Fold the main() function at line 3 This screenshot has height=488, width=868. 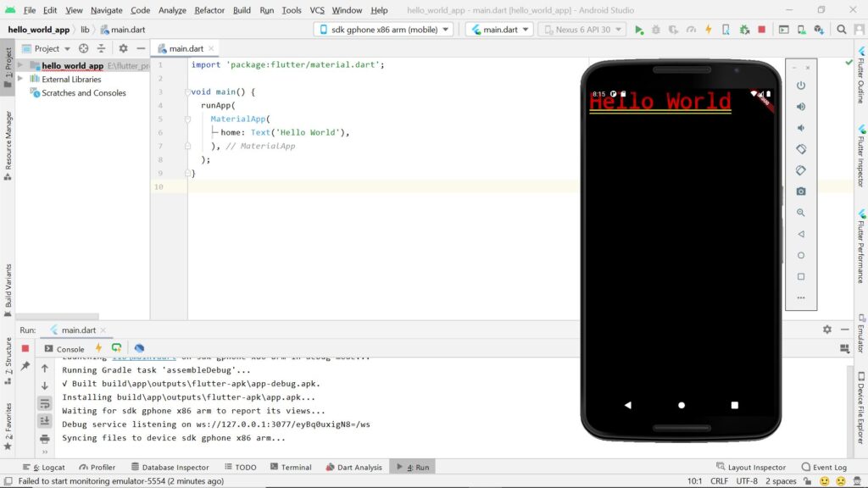tap(187, 91)
